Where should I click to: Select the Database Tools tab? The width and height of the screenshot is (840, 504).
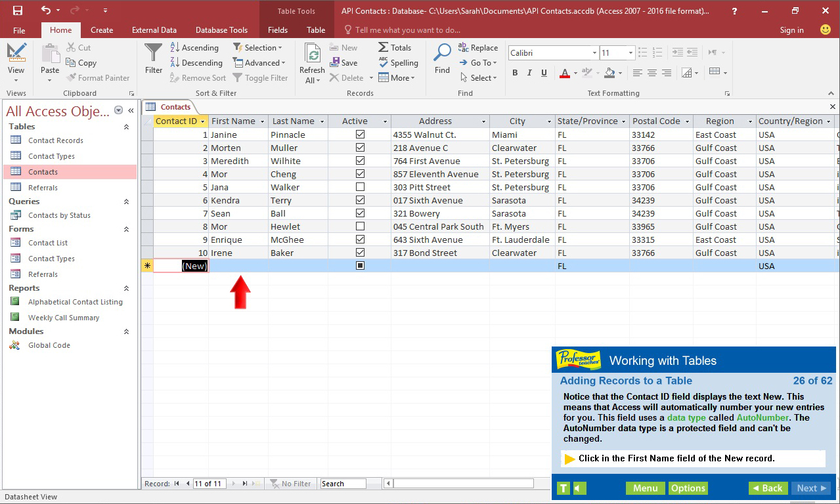221,30
